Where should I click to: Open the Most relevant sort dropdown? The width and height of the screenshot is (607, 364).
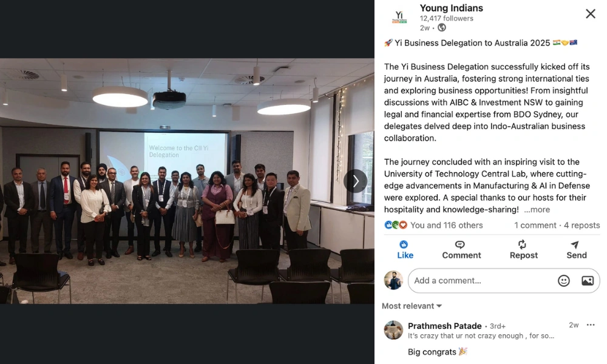[412, 306]
